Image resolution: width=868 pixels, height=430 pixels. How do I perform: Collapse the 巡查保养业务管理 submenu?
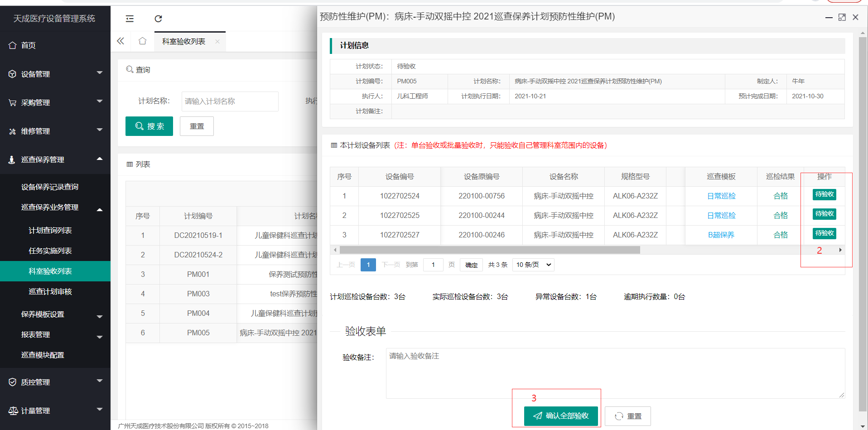point(55,208)
